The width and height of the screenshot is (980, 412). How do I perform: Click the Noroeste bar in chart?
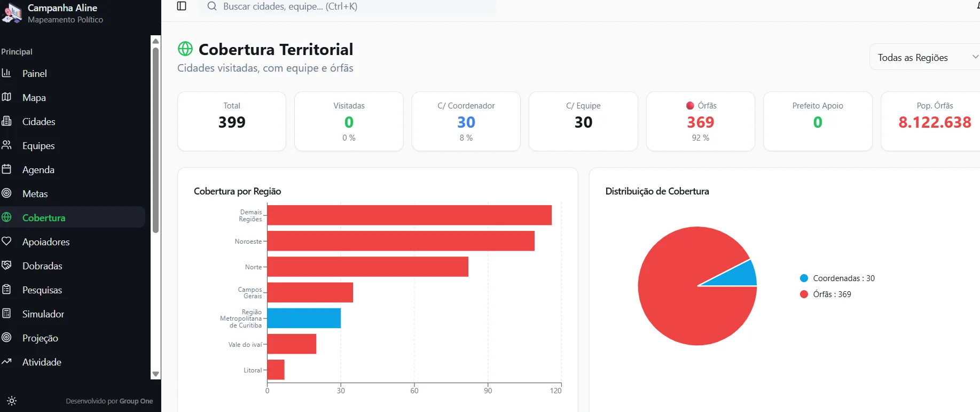(x=401, y=241)
